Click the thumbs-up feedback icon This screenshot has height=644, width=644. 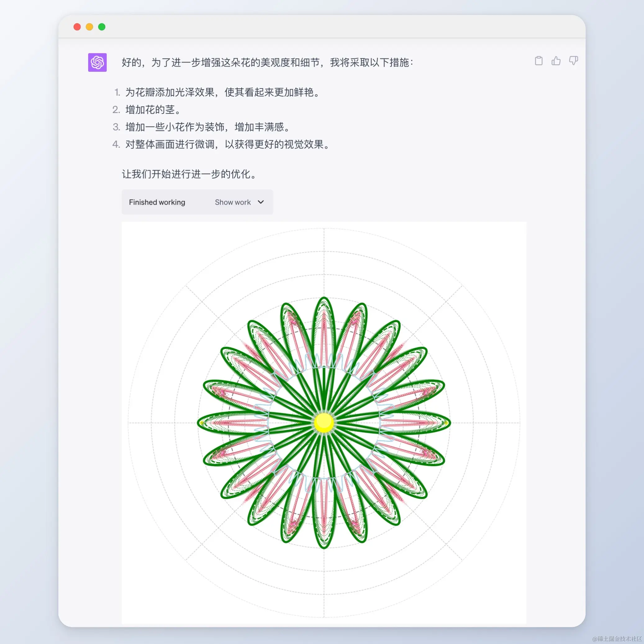pos(556,61)
